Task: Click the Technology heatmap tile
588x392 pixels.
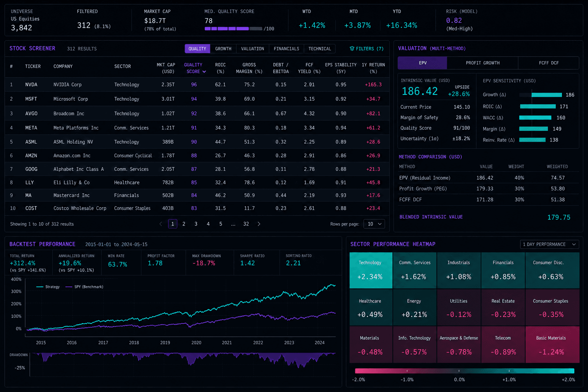Action: 371,270
